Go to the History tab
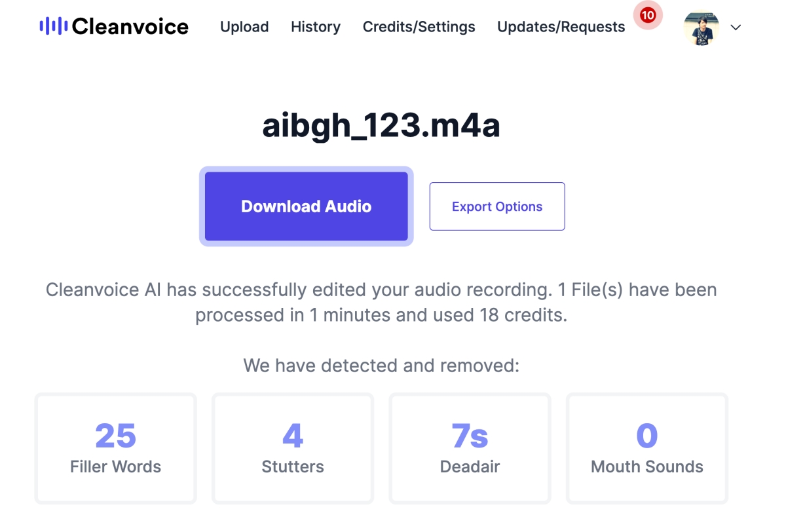 [316, 27]
